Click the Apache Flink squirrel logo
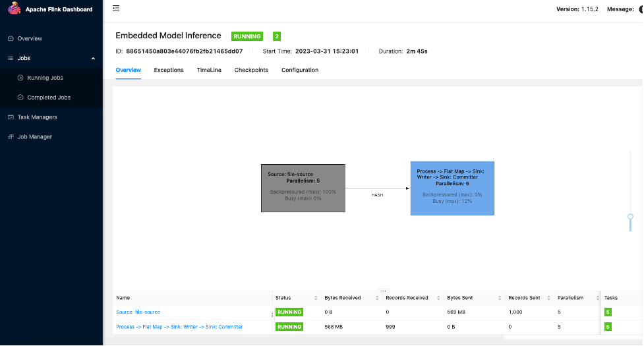Screen dimensions: 644x346 click(x=14, y=8)
